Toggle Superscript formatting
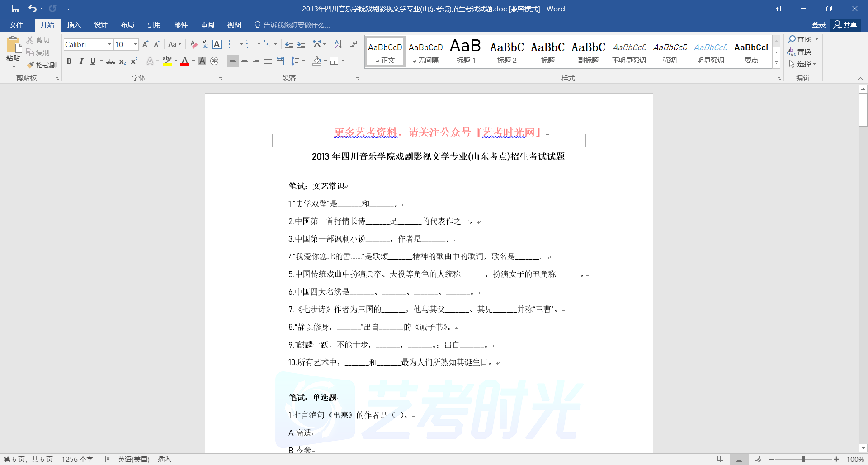 point(134,61)
